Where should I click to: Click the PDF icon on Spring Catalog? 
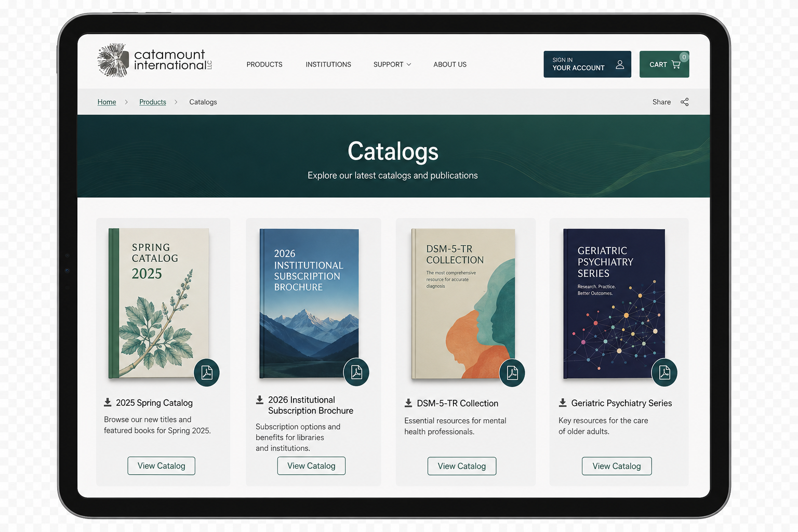pos(207,373)
